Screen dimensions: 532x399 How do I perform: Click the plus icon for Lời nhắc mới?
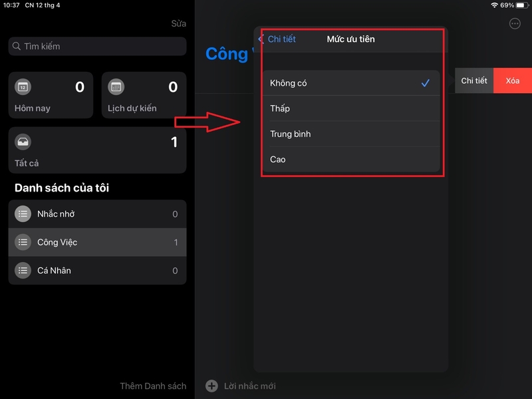click(211, 386)
